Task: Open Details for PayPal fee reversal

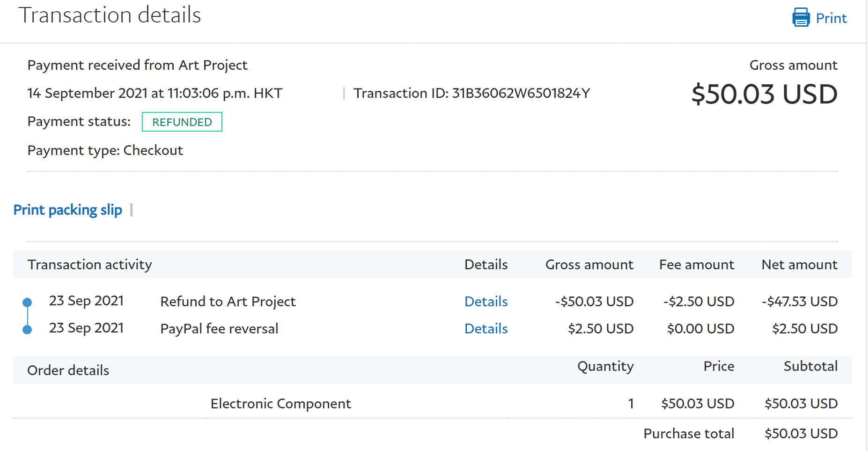Action: [x=485, y=329]
